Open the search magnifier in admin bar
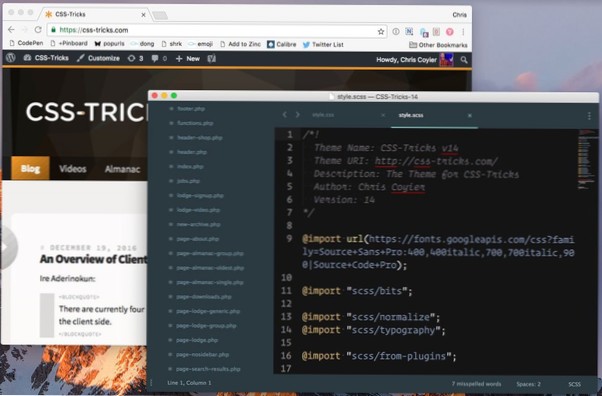 click(464, 60)
